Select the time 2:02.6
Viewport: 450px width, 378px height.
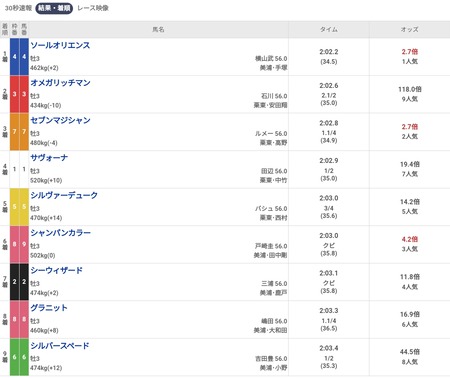pos(329,86)
